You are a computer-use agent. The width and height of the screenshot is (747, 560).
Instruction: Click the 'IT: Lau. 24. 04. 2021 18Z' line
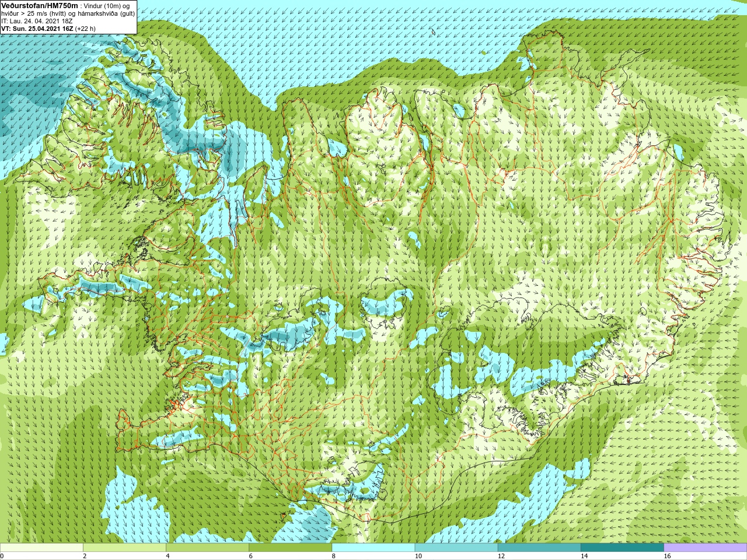37,21
